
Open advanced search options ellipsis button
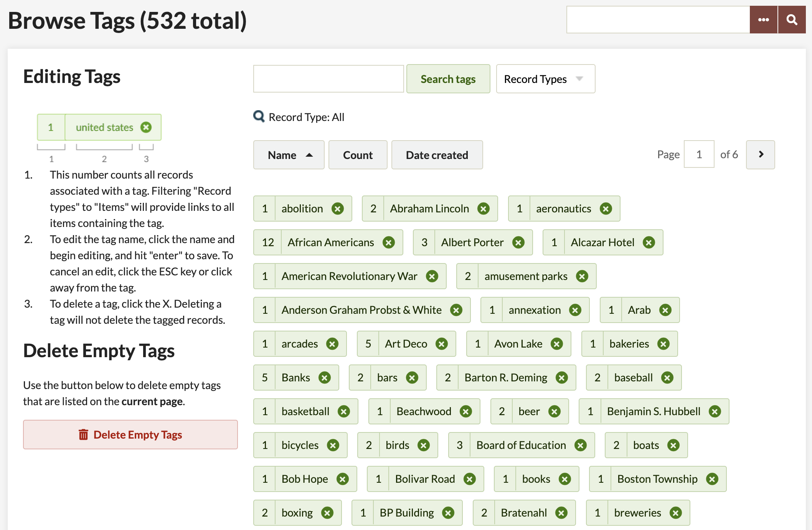click(764, 20)
